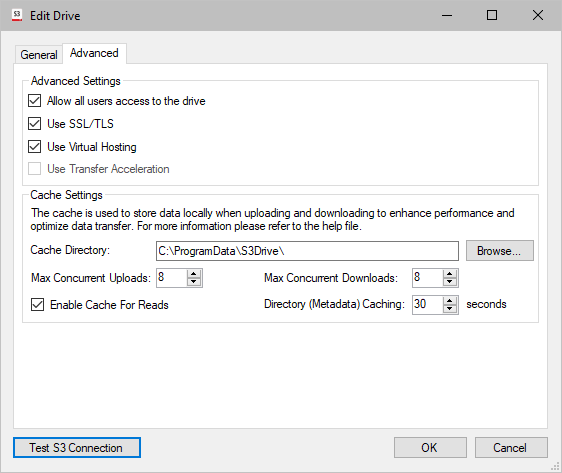Increase Max Concurrent Downloads with up arrow
562x473 pixels.
(449, 274)
